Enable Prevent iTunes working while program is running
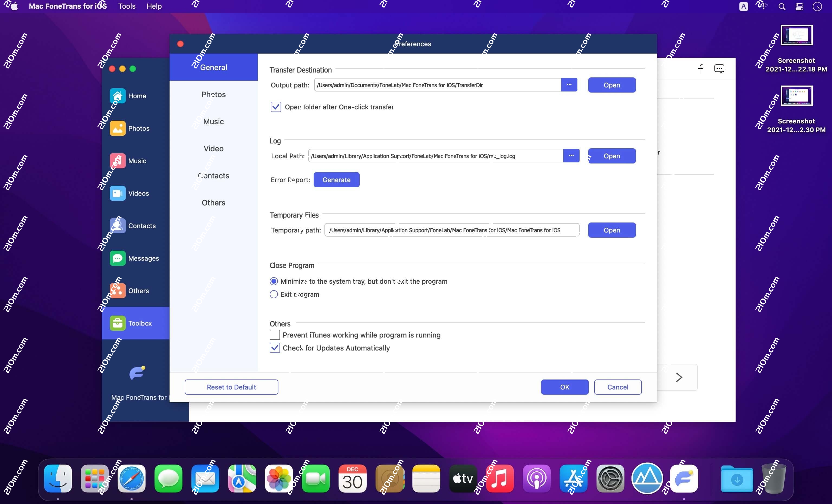This screenshot has width=832, height=504. pos(274,335)
